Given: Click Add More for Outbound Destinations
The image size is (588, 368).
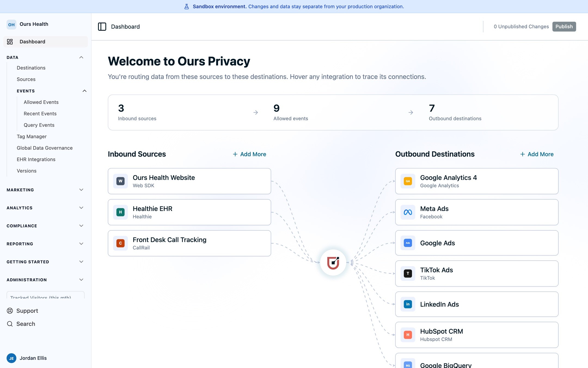Looking at the screenshot, I should pos(537,154).
